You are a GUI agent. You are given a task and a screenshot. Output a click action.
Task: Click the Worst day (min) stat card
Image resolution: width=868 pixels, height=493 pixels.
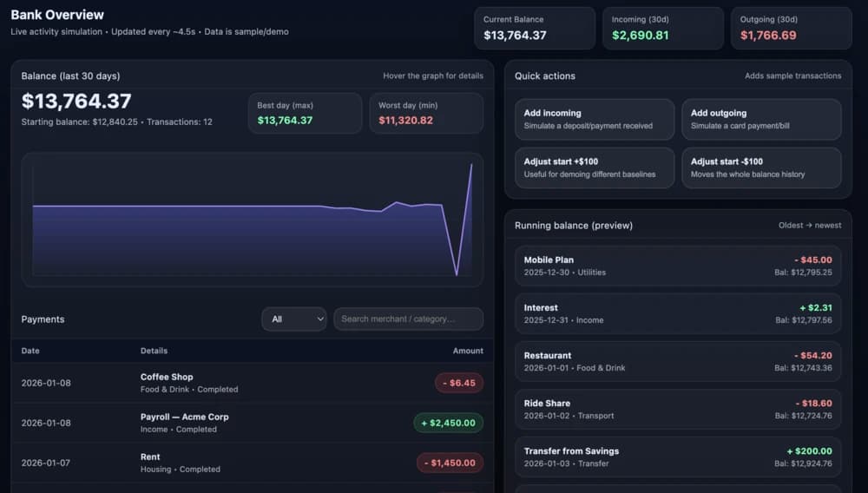[426, 113]
